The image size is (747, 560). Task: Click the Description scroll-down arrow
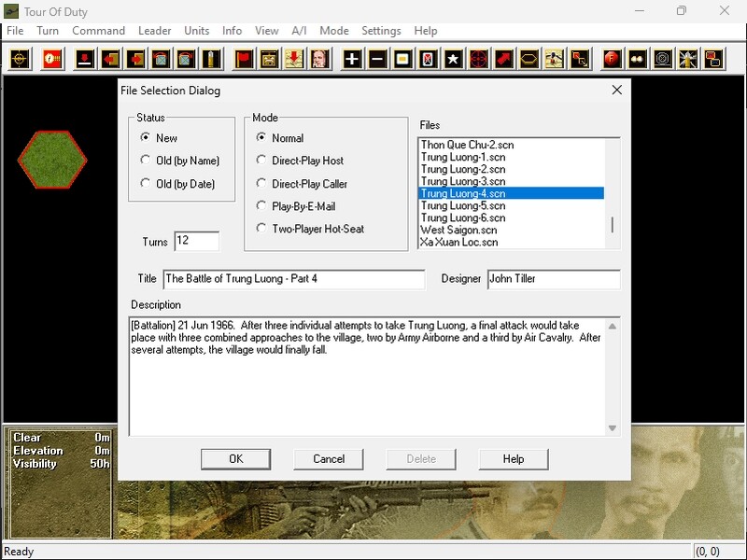pyautogui.click(x=613, y=428)
